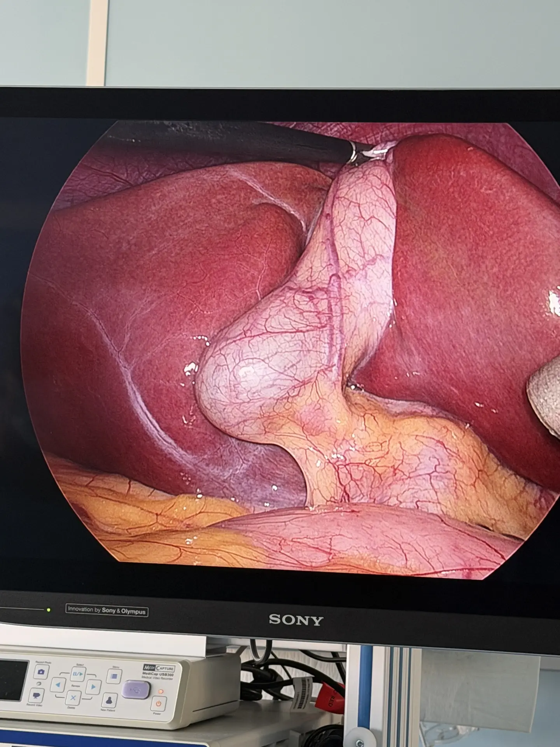Click the green monitor status LED
The height and width of the screenshot is (747, 560).
point(49,610)
